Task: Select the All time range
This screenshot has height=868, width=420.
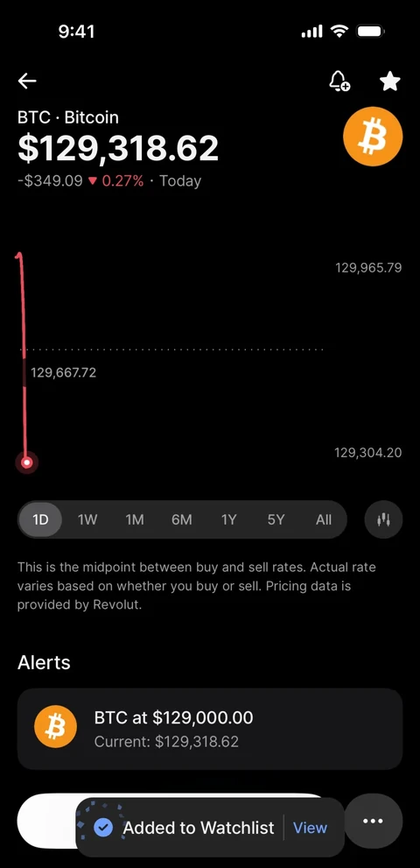Action: click(324, 519)
